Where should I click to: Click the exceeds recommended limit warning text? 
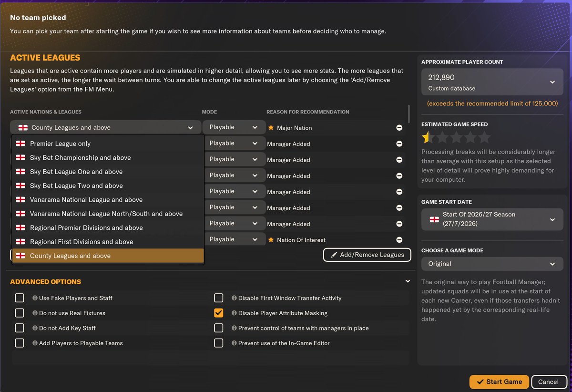pos(492,103)
